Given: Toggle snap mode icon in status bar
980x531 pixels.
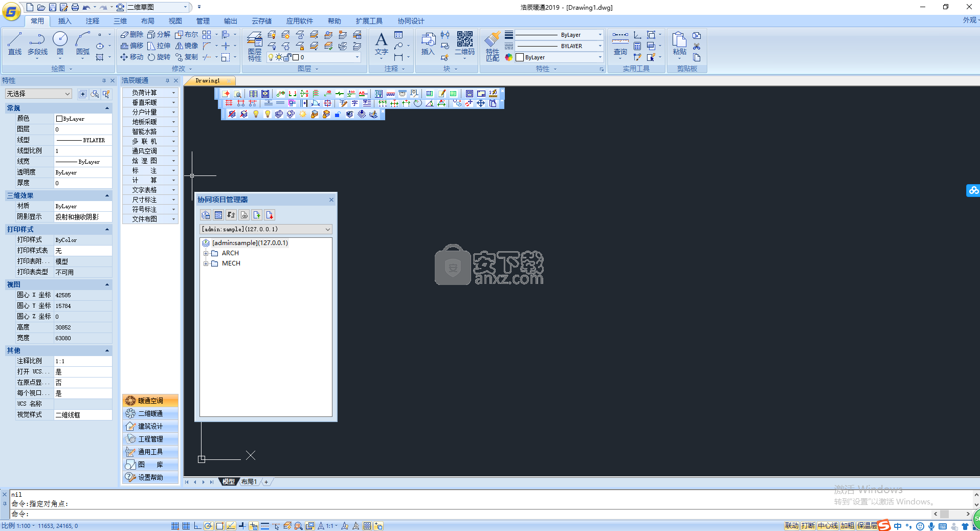Looking at the screenshot, I should (175, 526).
